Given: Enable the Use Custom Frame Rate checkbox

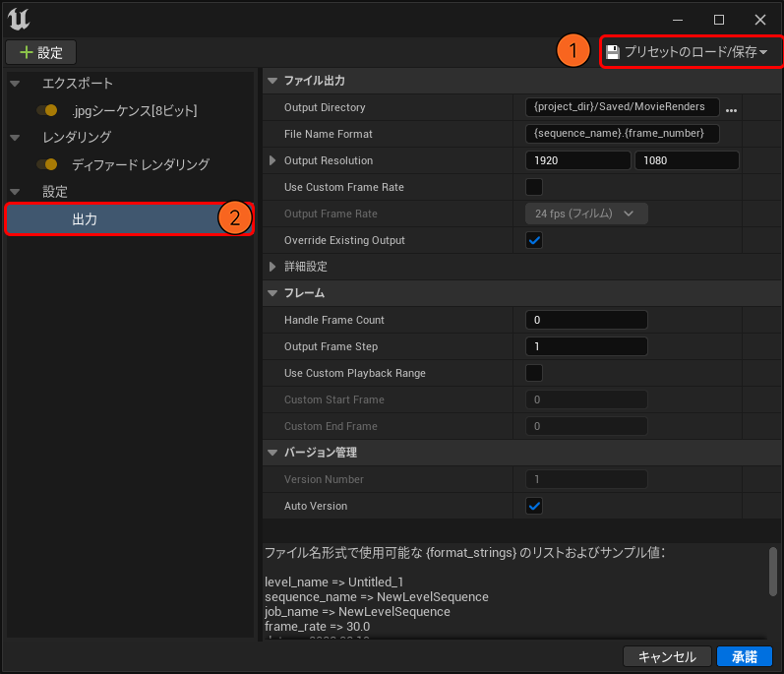Looking at the screenshot, I should point(534,187).
